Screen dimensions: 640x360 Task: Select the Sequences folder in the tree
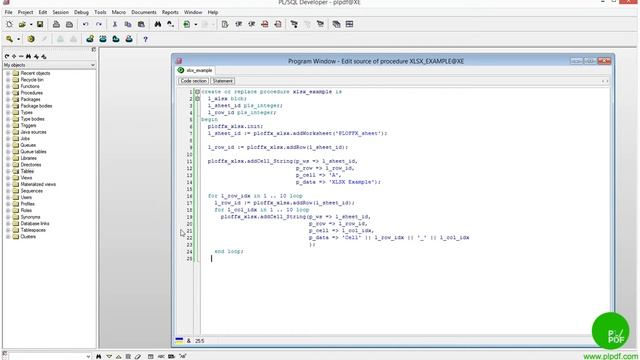tap(31, 191)
